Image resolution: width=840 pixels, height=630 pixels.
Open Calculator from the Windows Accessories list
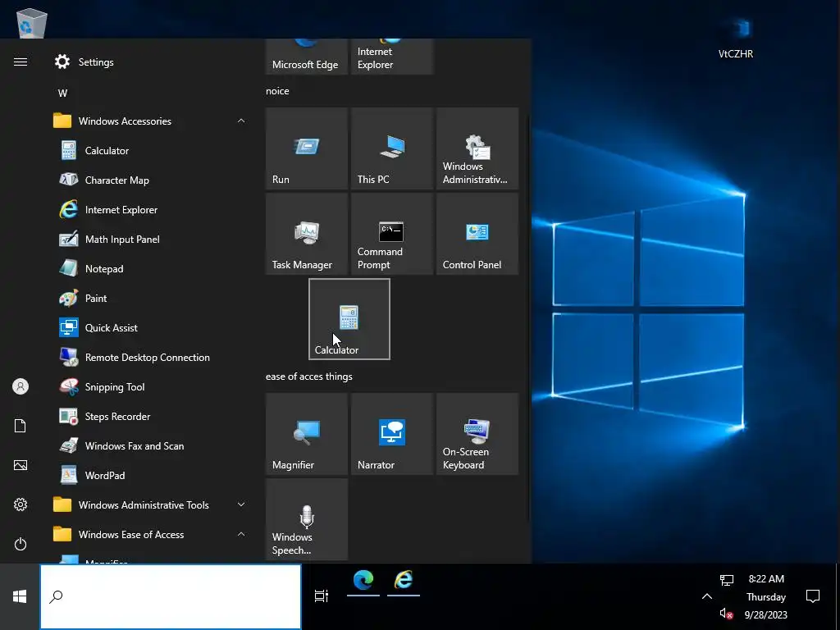pyautogui.click(x=150, y=151)
